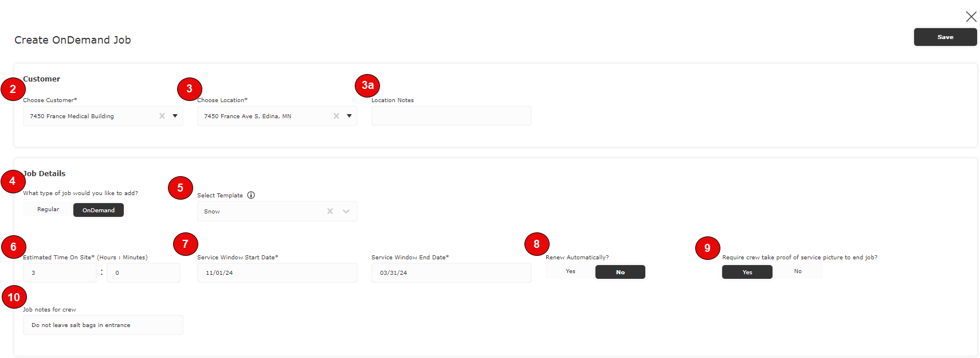Image resolution: width=980 pixels, height=358 pixels.
Task: Open the Service Window End Date field
Action: point(451,273)
